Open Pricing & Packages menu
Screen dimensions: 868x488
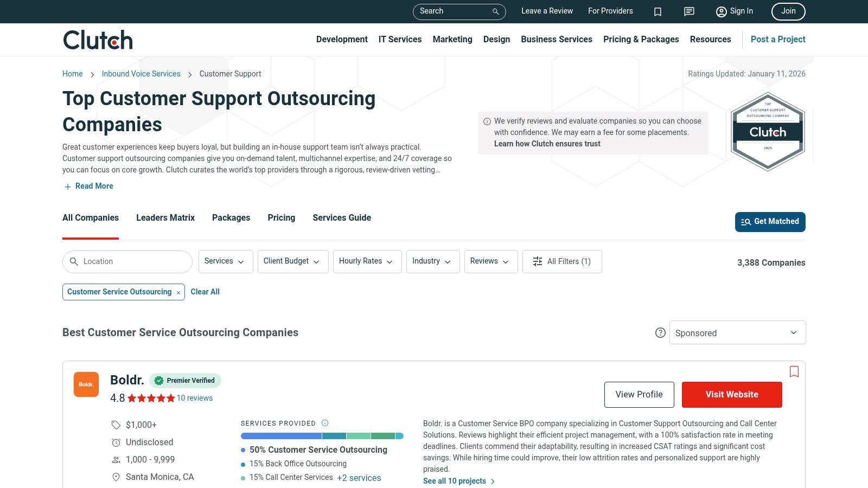(x=641, y=39)
